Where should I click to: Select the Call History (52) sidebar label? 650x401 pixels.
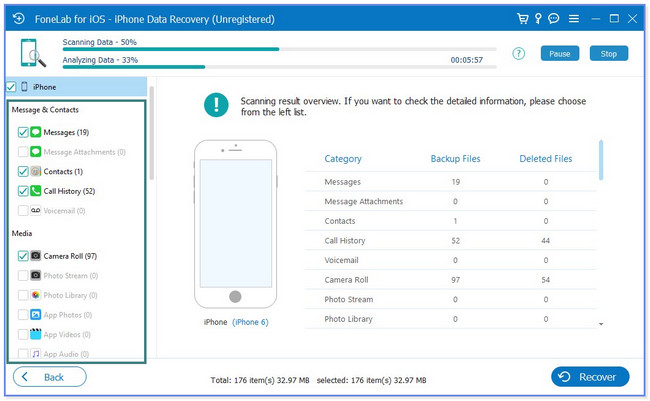point(69,191)
